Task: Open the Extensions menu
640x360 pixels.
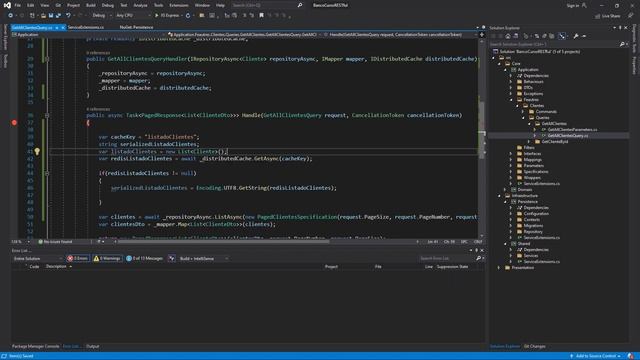Action: (179, 5)
